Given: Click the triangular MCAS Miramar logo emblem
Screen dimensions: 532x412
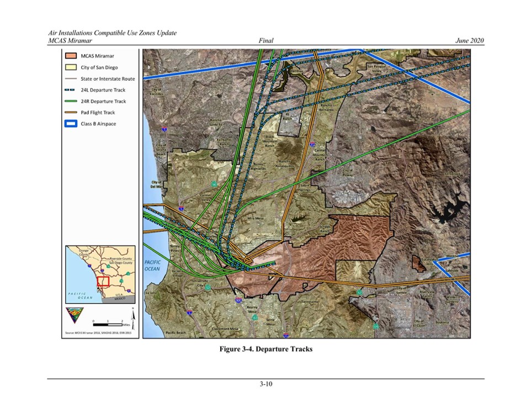Looking at the screenshot, I should coord(75,315).
